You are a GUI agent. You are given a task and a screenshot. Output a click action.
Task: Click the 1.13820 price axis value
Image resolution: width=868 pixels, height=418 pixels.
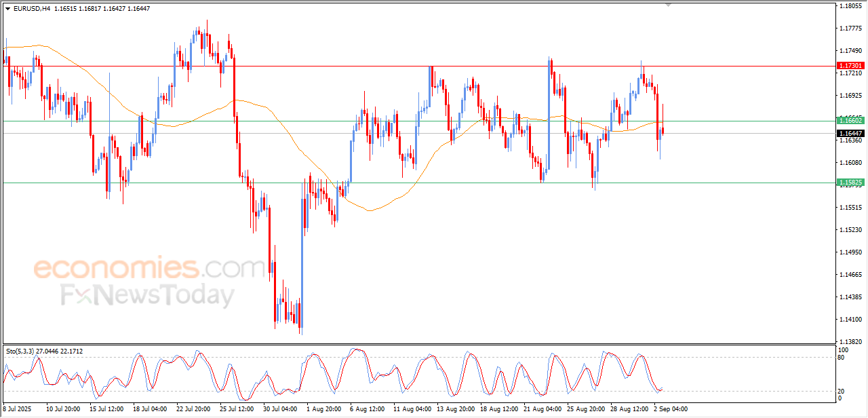coord(851,341)
